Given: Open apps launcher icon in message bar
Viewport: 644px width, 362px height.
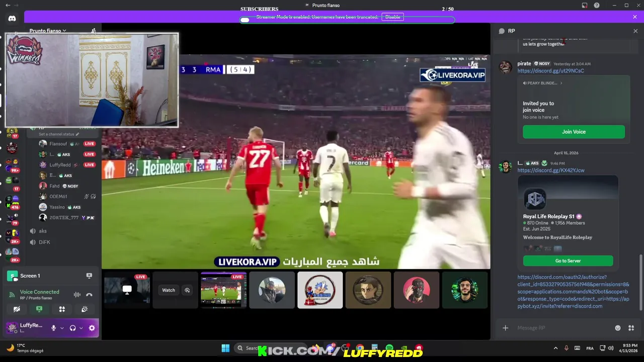Looking at the screenshot, I should pyautogui.click(x=631, y=328).
